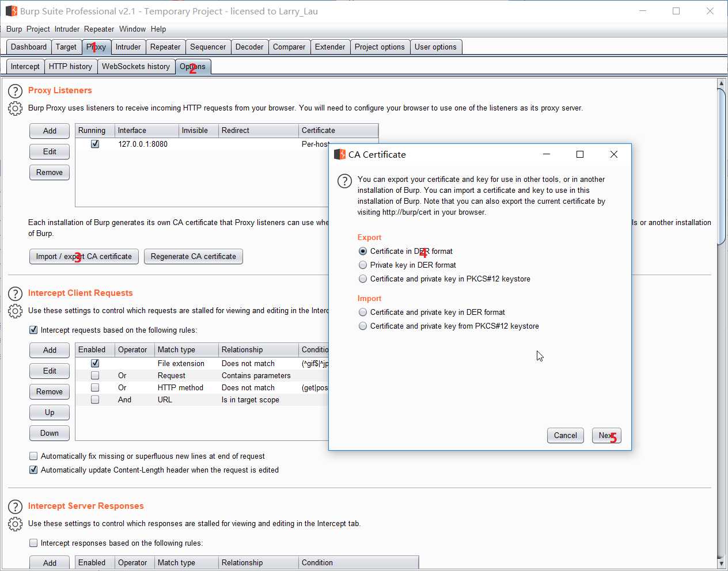Click Next in CA Certificate dialog
The width and height of the screenshot is (728, 571).
click(606, 435)
